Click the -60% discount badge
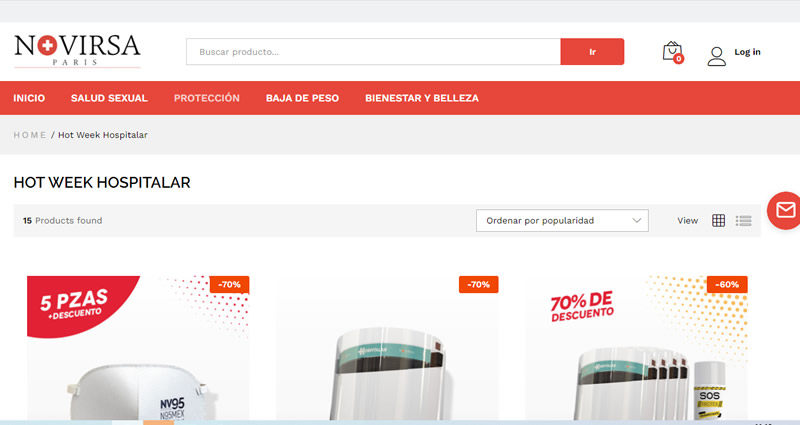Image resolution: width=800 pixels, height=425 pixels. [727, 284]
